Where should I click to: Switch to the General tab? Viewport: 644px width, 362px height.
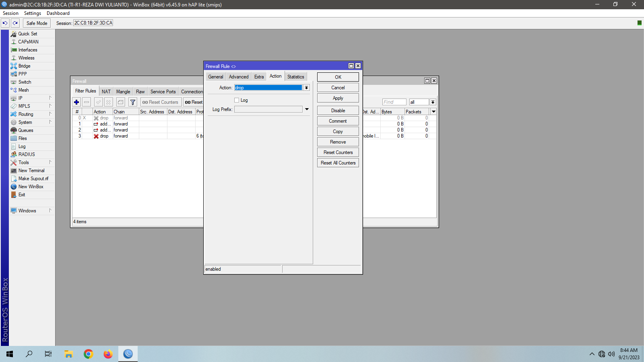coord(216,77)
